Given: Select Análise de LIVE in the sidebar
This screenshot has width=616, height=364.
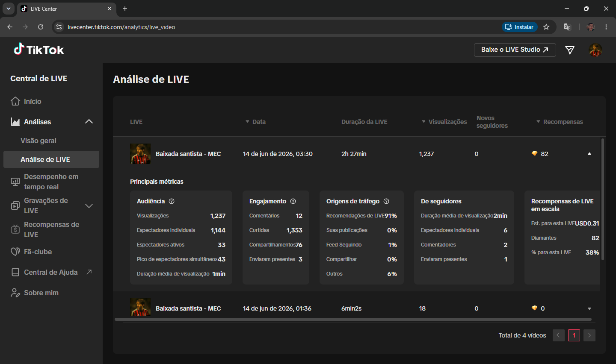Looking at the screenshot, I should tap(51, 159).
